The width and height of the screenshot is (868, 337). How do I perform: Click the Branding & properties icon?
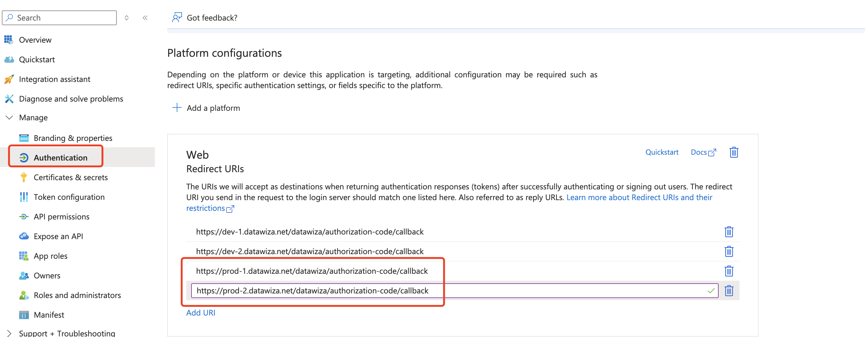click(24, 138)
